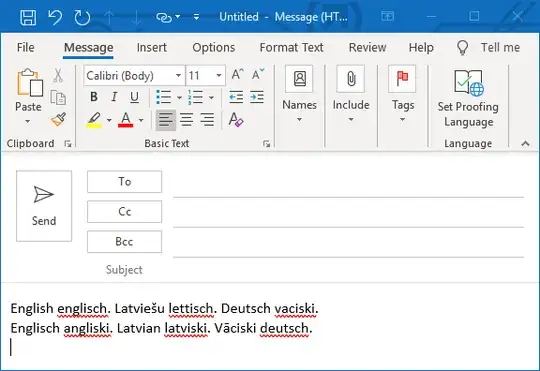Expand bullet list style arrow
Screen dimensions: 540x371
(x=179, y=97)
